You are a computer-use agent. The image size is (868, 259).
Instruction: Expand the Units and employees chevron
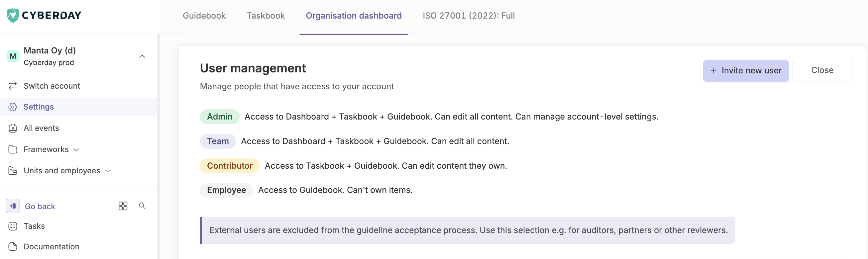(x=108, y=171)
